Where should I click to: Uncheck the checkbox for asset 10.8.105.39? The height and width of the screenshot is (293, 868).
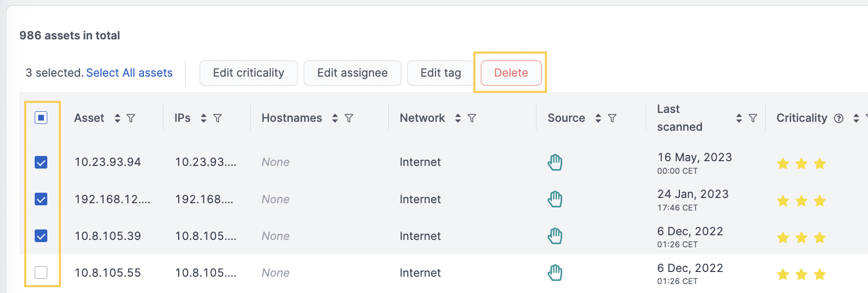[x=41, y=236]
